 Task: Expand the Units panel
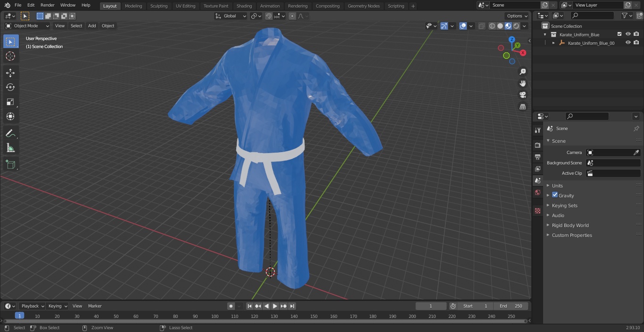coord(557,186)
